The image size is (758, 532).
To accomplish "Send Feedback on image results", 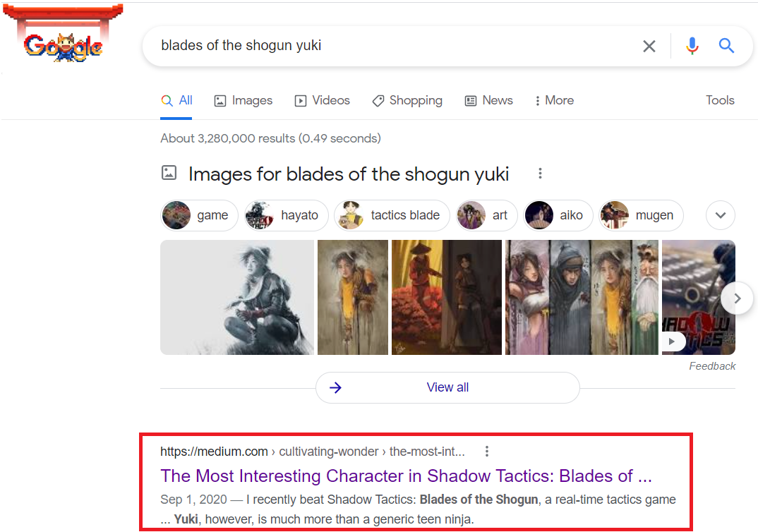I will [712, 366].
